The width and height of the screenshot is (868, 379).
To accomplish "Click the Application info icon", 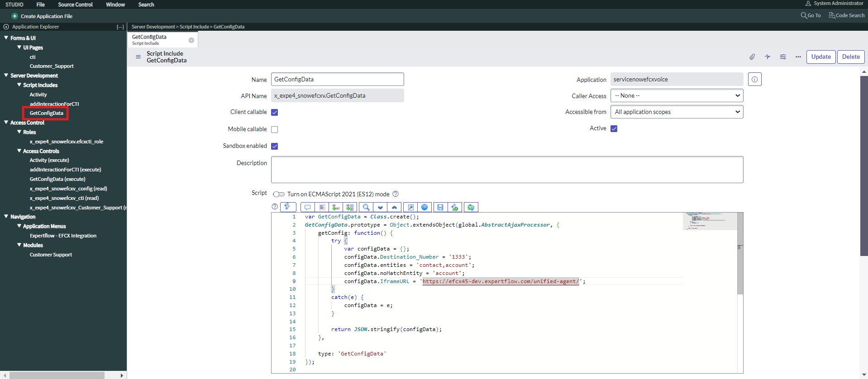I will click(x=754, y=80).
